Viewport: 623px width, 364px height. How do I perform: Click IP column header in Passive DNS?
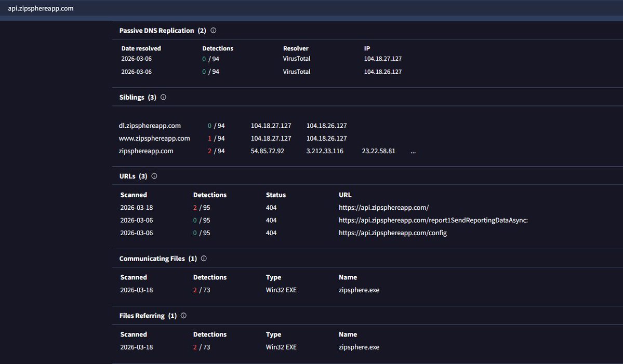(367, 48)
